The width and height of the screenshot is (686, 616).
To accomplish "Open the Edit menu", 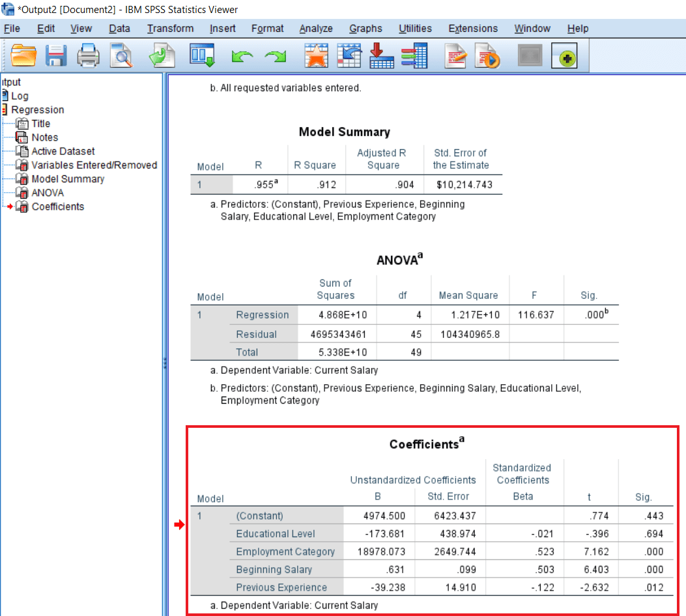I will [x=46, y=29].
